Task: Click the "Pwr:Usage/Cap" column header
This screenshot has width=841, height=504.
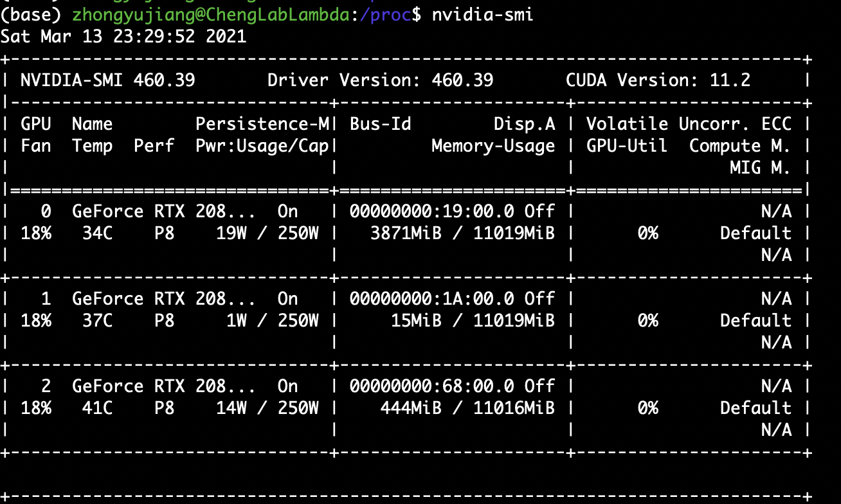Action: pyautogui.click(x=262, y=146)
